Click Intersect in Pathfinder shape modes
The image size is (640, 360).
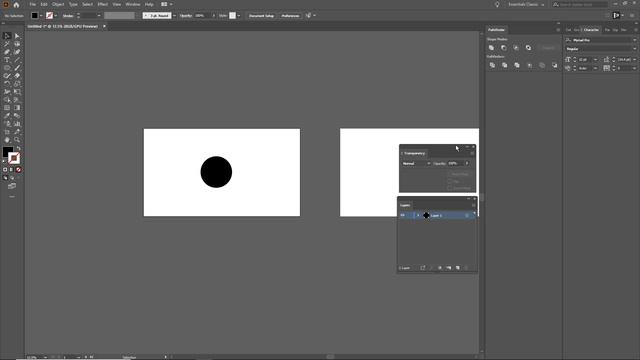[516, 48]
